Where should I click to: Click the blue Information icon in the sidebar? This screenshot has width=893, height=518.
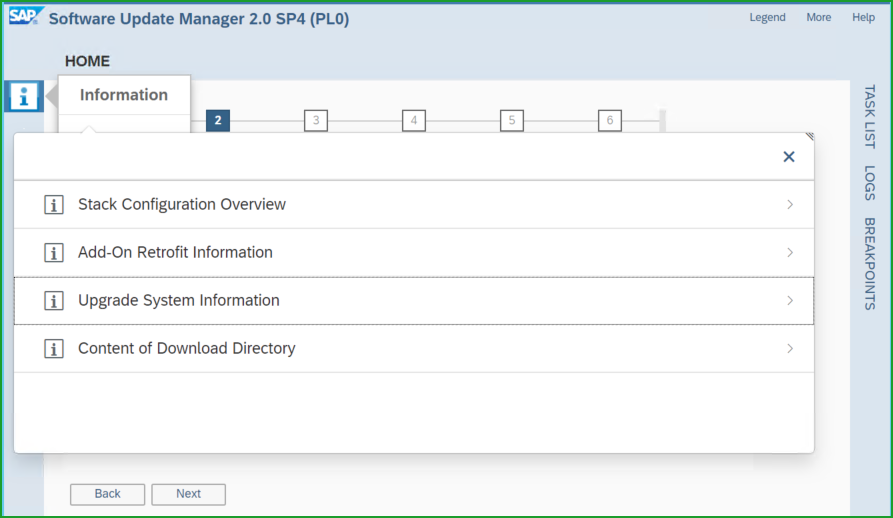tap(24, 96)
